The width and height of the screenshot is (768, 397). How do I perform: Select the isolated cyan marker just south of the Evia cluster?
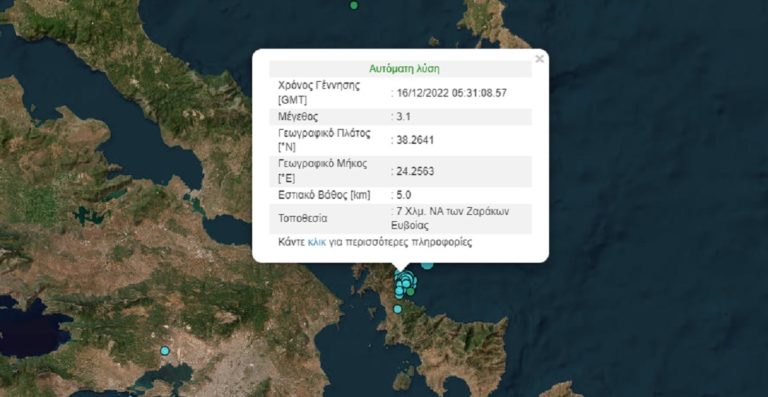point(398,309)
